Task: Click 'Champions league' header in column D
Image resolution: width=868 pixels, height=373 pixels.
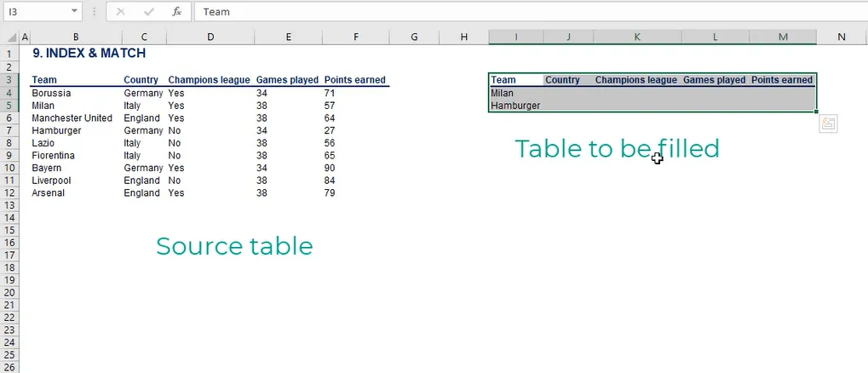Action: [210, 80]
